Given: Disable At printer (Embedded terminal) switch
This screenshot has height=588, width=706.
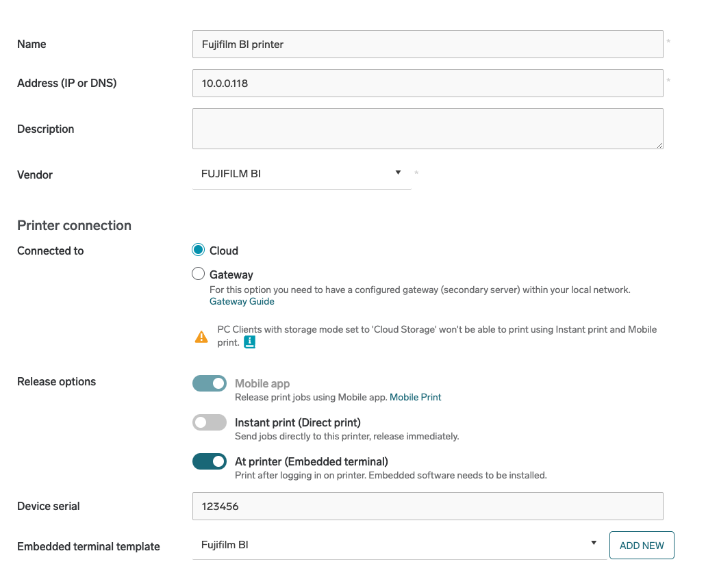Looking at the screenshot, I should [210, 462].
